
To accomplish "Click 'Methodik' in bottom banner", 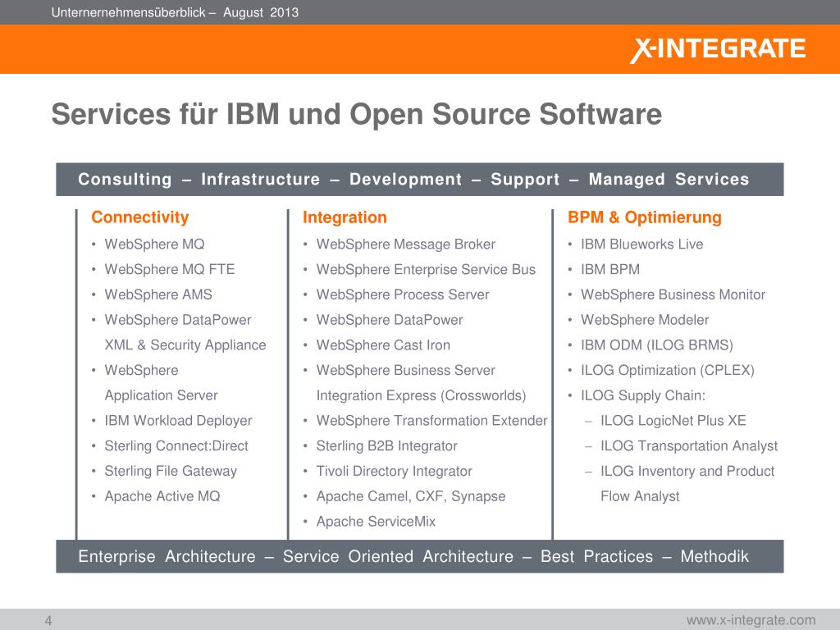I will tap(714, 557).
